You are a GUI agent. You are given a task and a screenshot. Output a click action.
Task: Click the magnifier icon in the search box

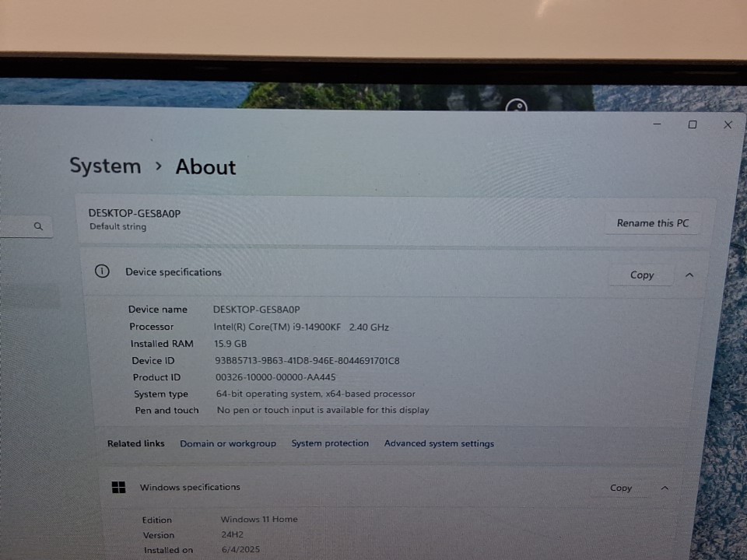[x=38, y=226]
